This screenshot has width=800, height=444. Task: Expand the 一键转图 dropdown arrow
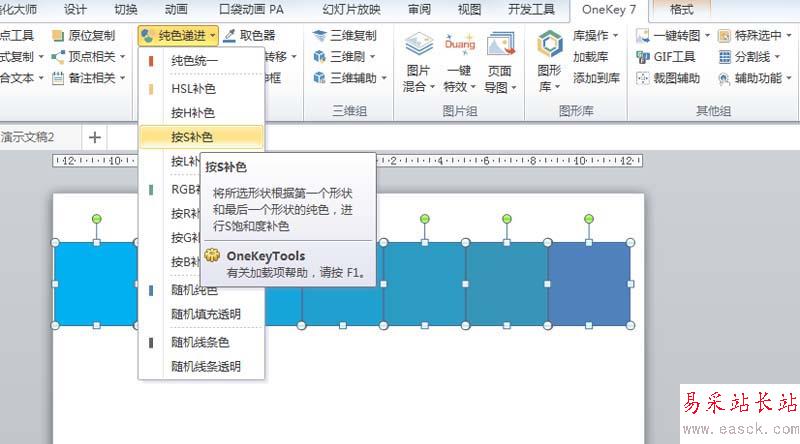coord(707,36)
